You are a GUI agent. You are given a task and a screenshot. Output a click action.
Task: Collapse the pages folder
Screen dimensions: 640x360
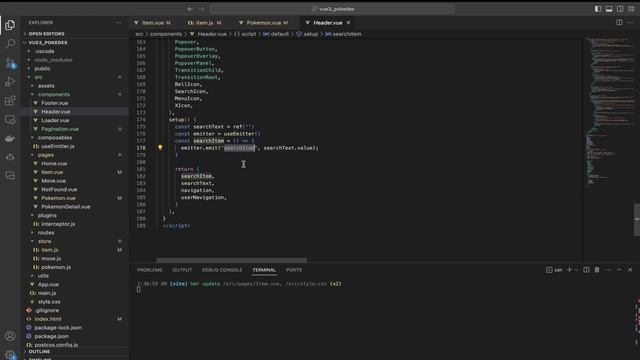tap(45, 155)
